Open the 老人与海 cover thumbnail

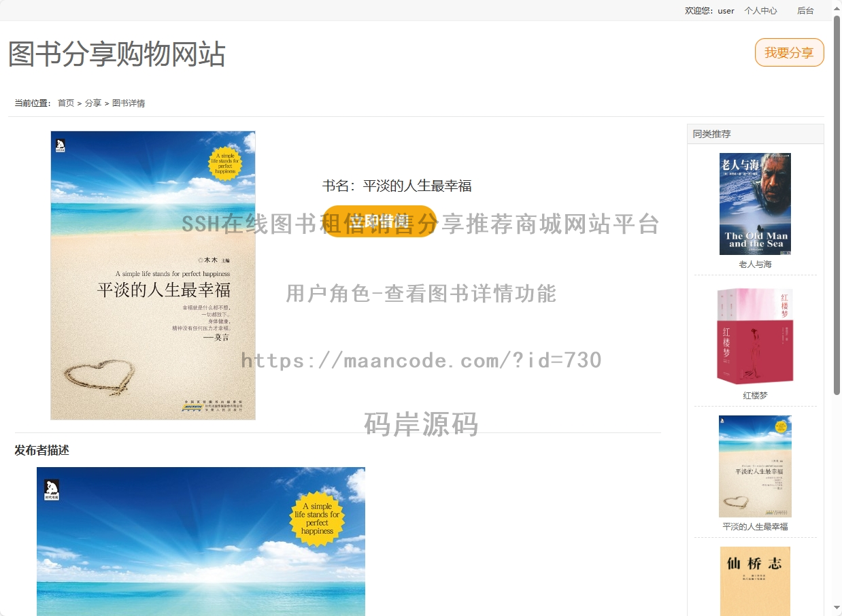pos(755,204)
